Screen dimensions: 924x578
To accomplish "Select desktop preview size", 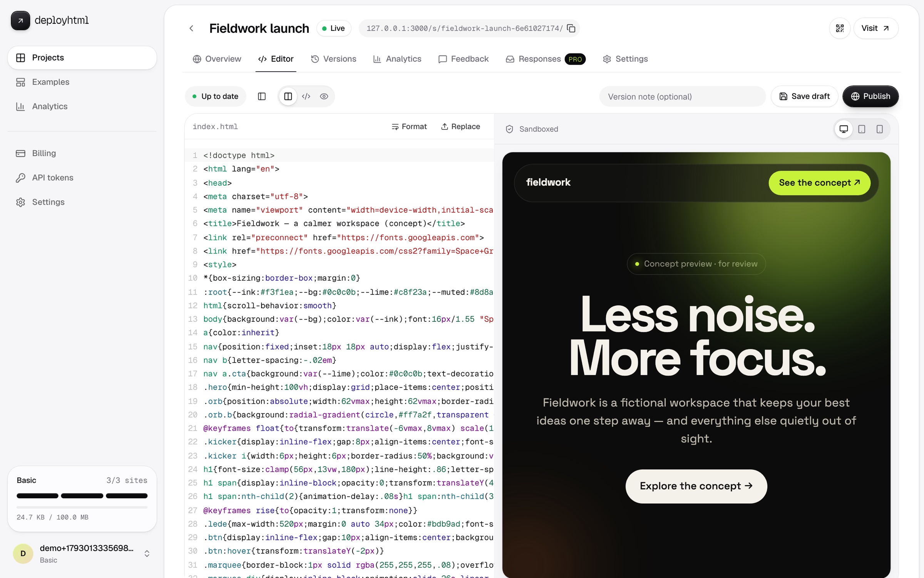I will 844,129.
